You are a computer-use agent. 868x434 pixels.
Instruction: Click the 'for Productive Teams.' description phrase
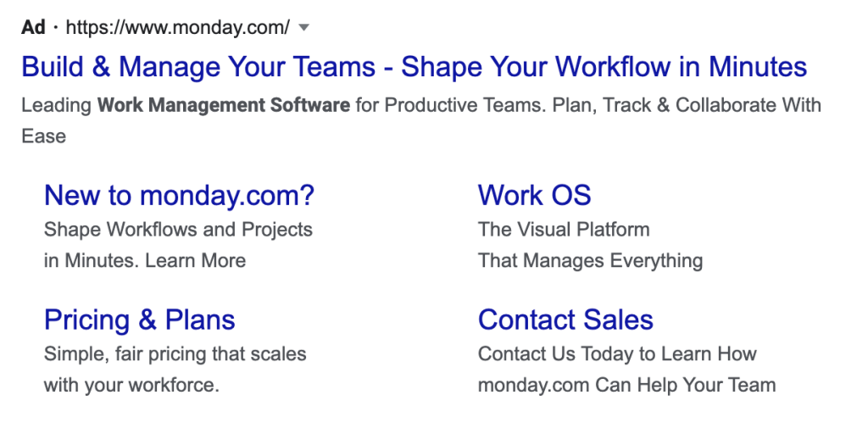point(450,105)
